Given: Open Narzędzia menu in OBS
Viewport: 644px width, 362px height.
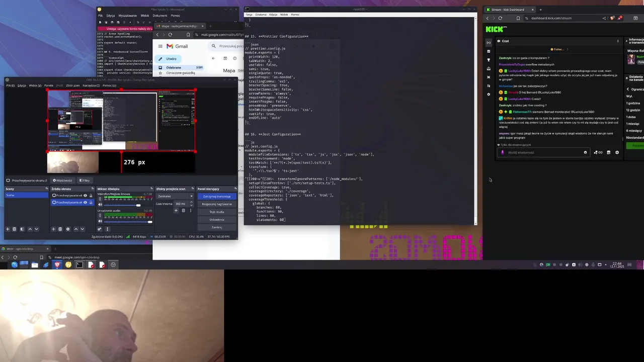Looking at the screenshot, I should tap(91, 85).
